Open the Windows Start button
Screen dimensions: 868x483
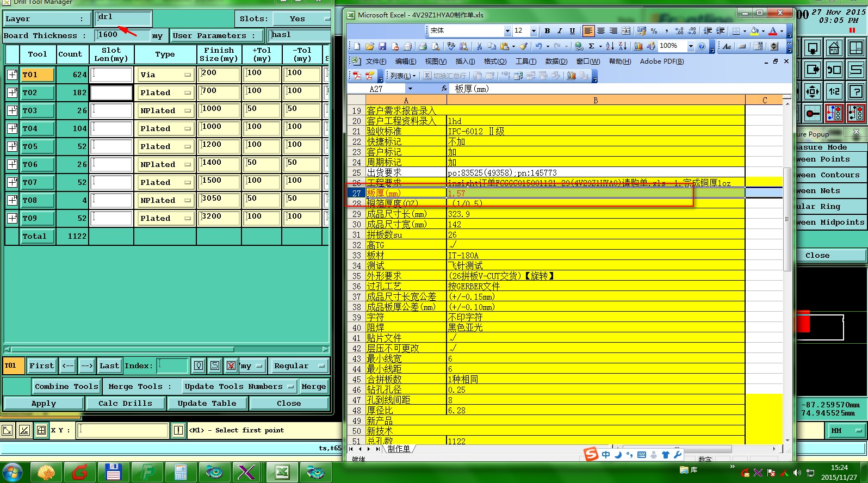(x=12, y=472)
